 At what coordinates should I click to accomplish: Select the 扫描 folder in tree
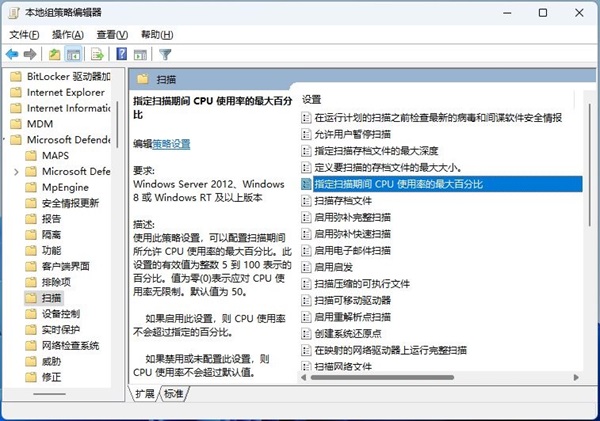(44, 298)
